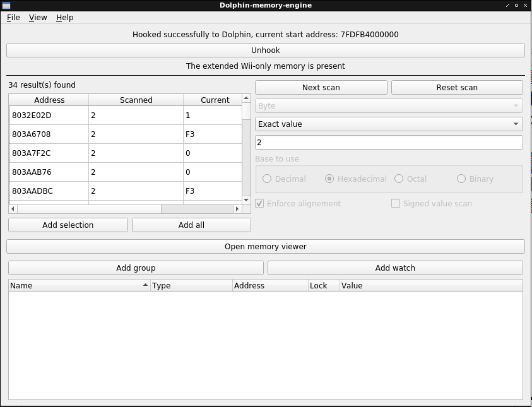532x407 pixels.
Task: Click Add watch
Action: point(395,268)
